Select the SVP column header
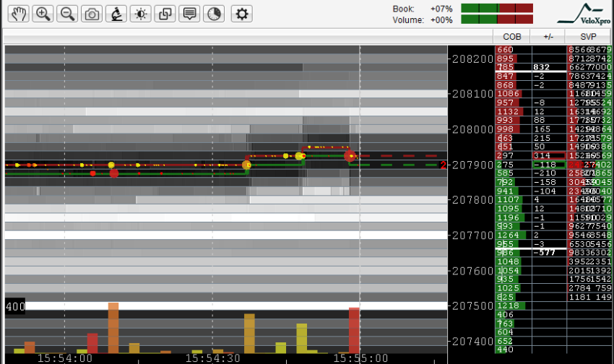 588,37
